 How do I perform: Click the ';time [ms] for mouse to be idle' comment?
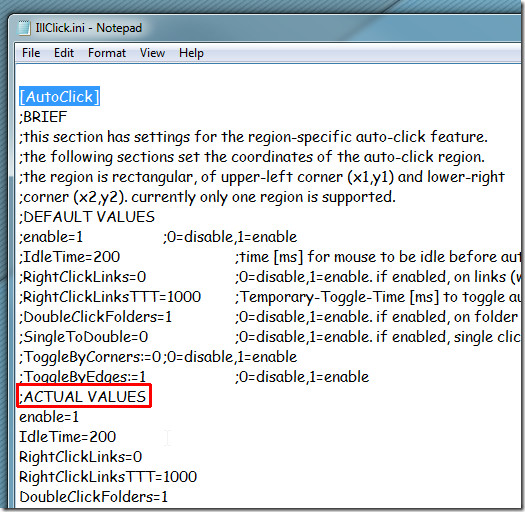tap(378, 257)
